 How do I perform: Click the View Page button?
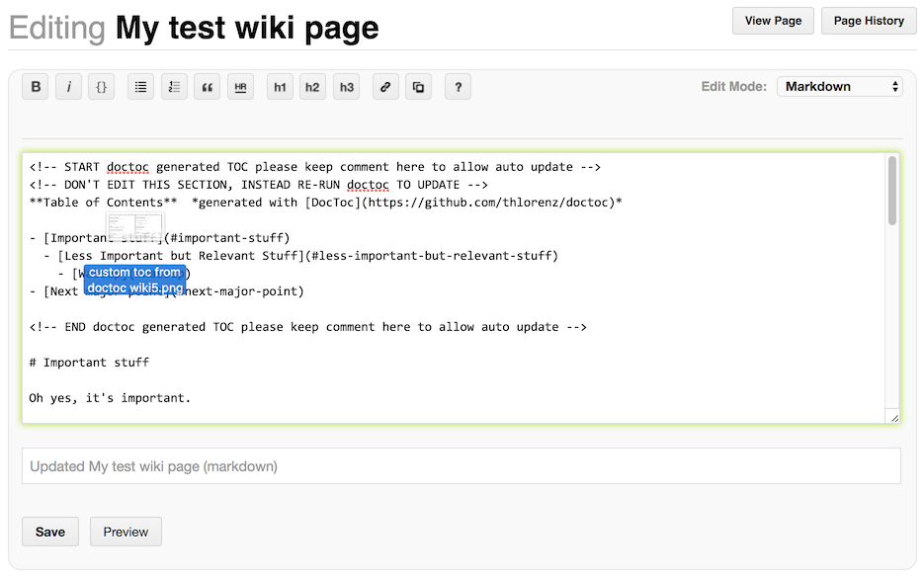click(x=773, y=21)
